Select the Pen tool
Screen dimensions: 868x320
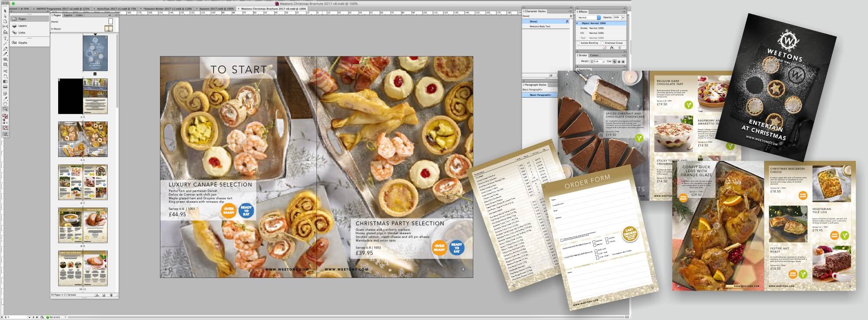5,49
